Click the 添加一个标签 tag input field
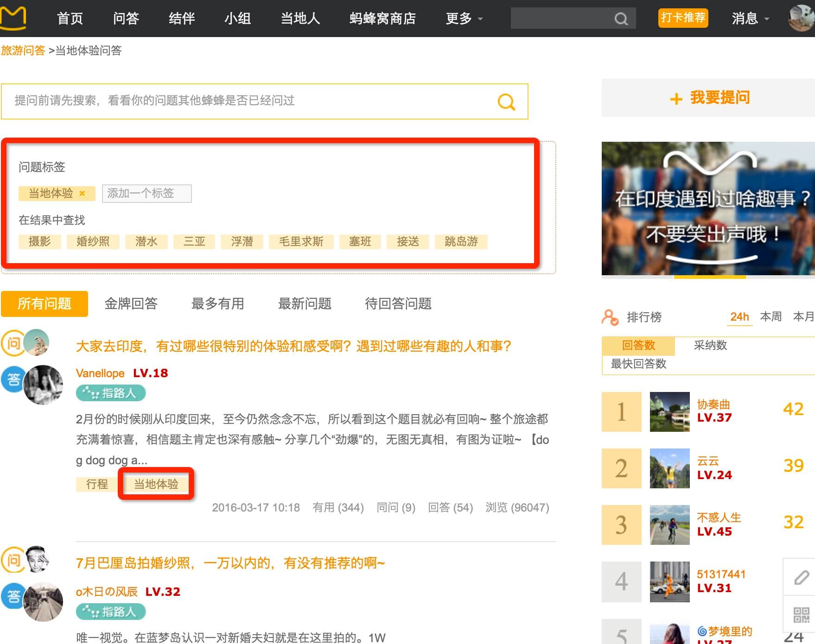Image resolution: width=815 pixels, height=644 pixels. [x=146, y=193]
